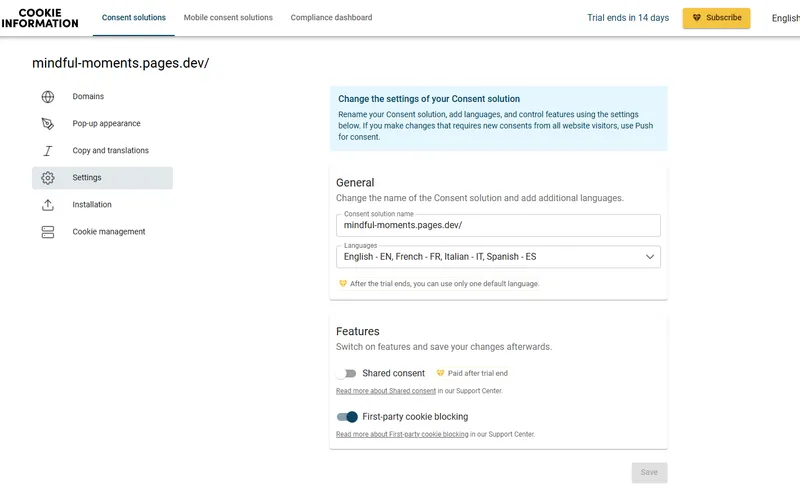This screenshot has width=800, height=489.
Task: Click the Features section heading
Action: (x=358, y=331)
